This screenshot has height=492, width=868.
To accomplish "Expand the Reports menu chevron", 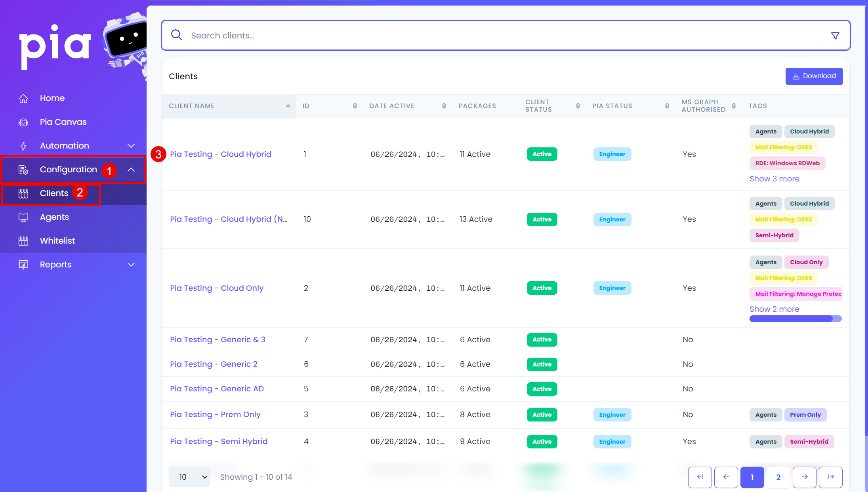I will pos(131,265).
